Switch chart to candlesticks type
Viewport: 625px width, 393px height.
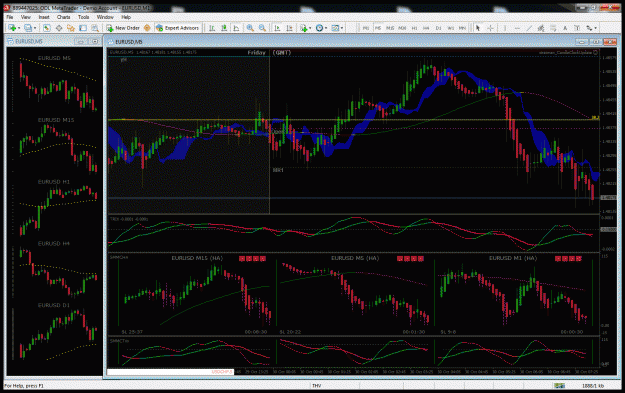224,28
